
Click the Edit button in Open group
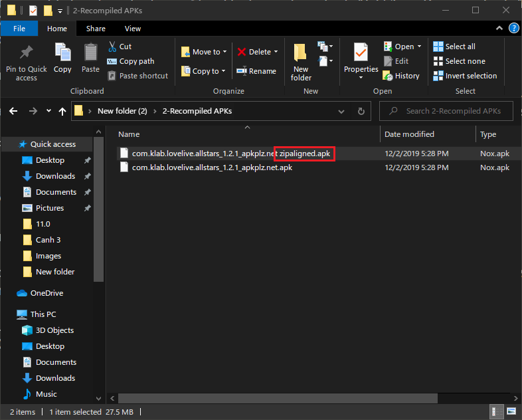396,61
